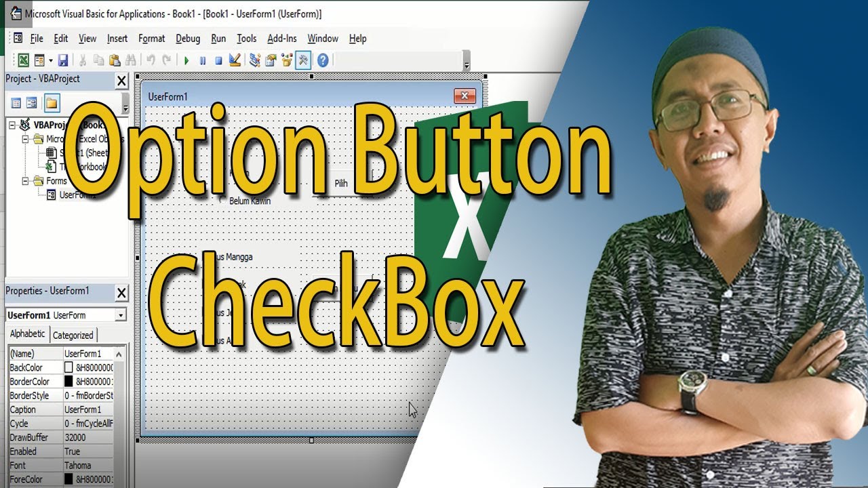Viewport: 868px width, 488px height.
Task: Open the Format menu
Action: pyautogui.click(x=152, y=39)
